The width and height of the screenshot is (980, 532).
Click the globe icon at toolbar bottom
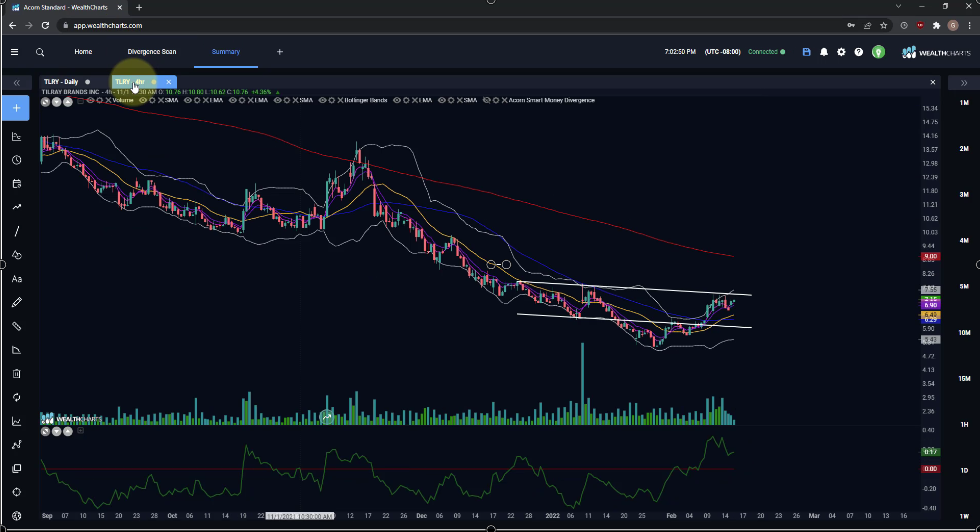coord(17,516)
